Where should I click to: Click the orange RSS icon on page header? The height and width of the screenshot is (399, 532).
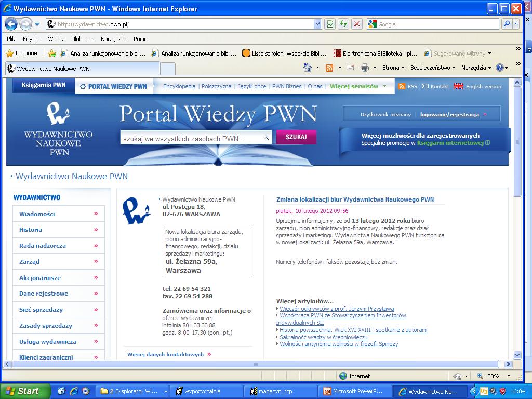(x=402, y=86)
